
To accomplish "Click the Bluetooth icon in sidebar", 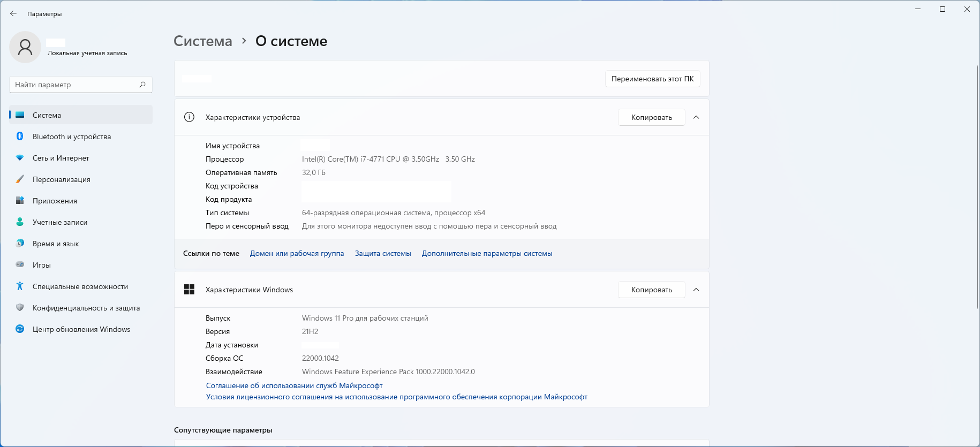I will tap(20, 137).
